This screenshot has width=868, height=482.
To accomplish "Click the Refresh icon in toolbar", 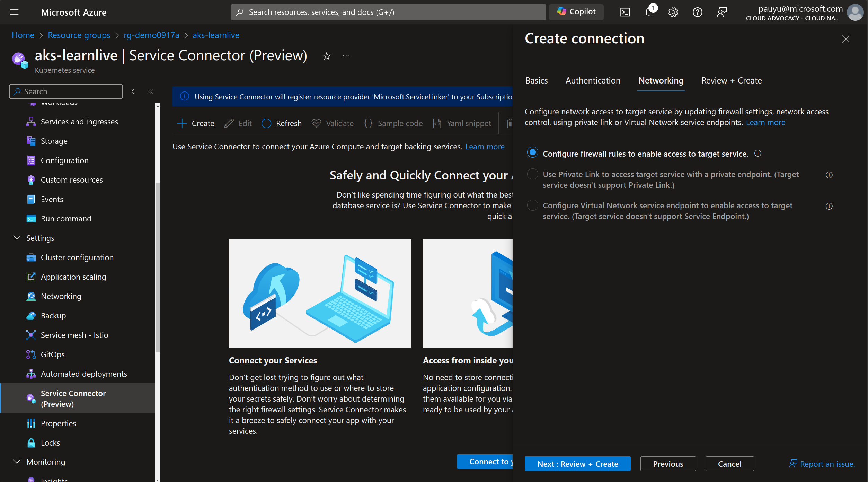I will tap(266, 123).
